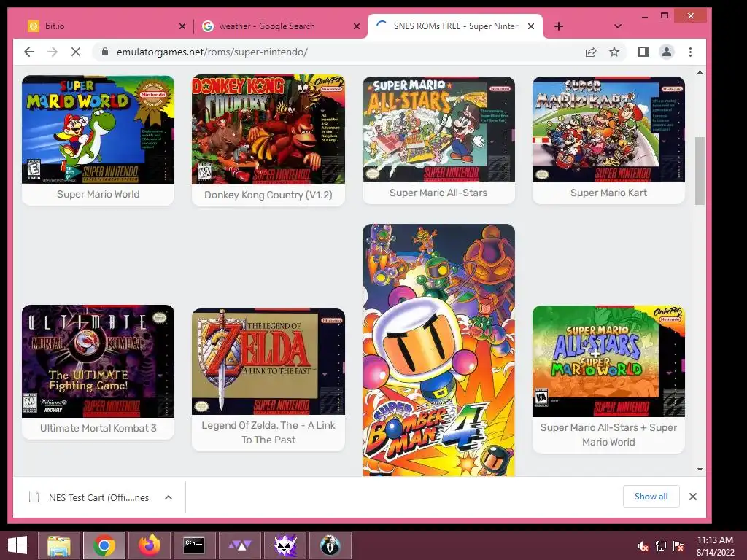Screen dimensions: 747x560
Task: Open the Chrome profile menu
Action: 667,52
